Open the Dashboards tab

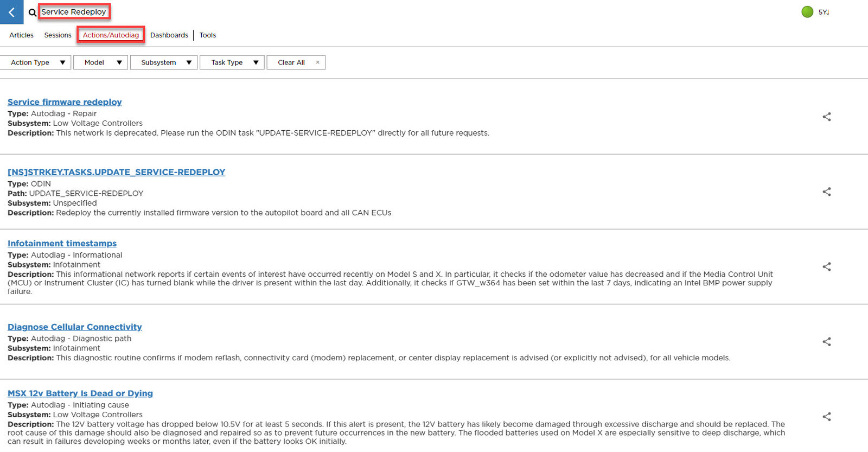tap(169, 35)
